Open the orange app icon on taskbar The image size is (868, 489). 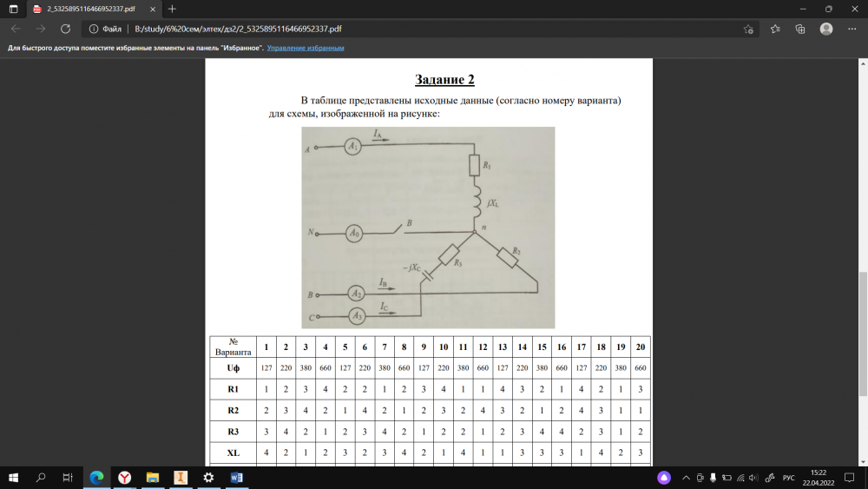coord(181,478)
